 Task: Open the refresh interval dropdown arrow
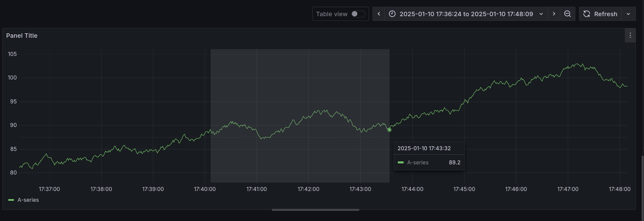click(628, 14)
